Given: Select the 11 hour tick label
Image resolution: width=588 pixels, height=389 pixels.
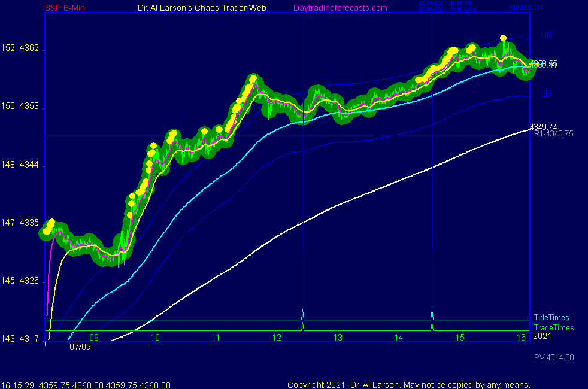Looking at the screenshot, I should click(216, 338).
